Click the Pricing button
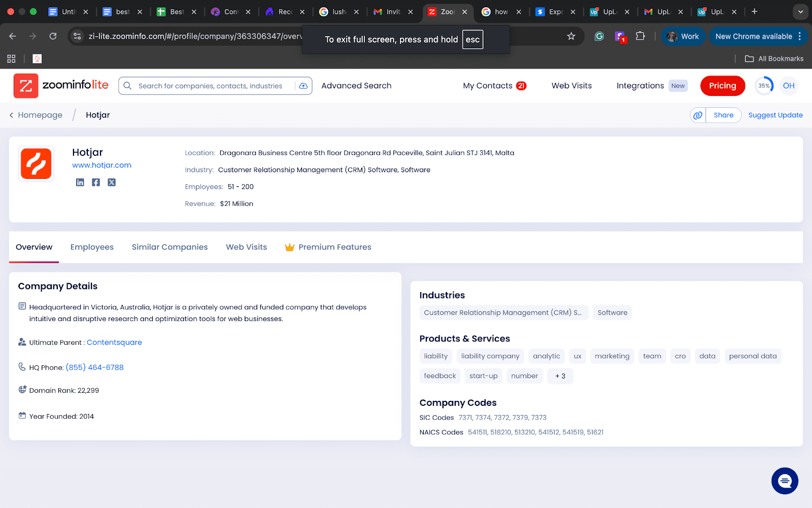This screenshot has width=812, height=508. [x=722, y=85]
